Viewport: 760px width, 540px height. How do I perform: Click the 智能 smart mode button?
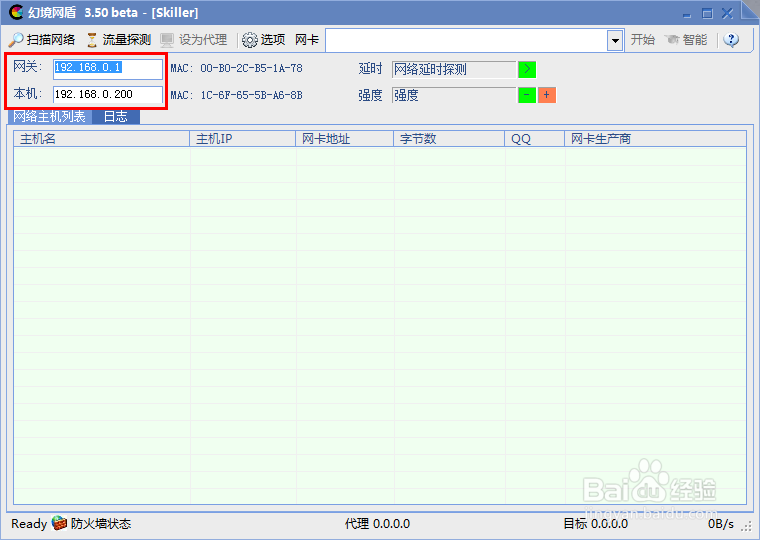(x=686, y=40)
